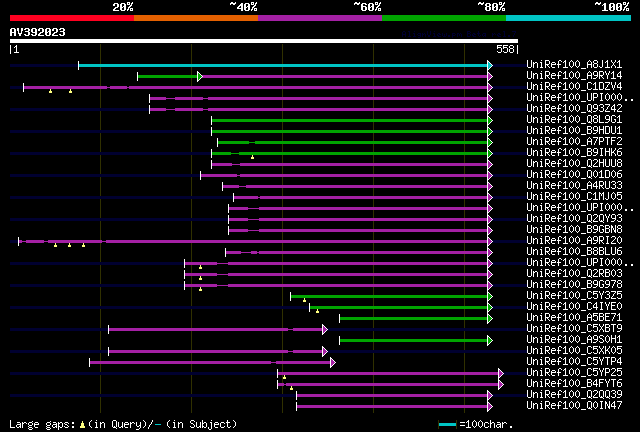Select the green ~80% identity color segment
This screenshot has width=640, height=432.
click(444, 18)
